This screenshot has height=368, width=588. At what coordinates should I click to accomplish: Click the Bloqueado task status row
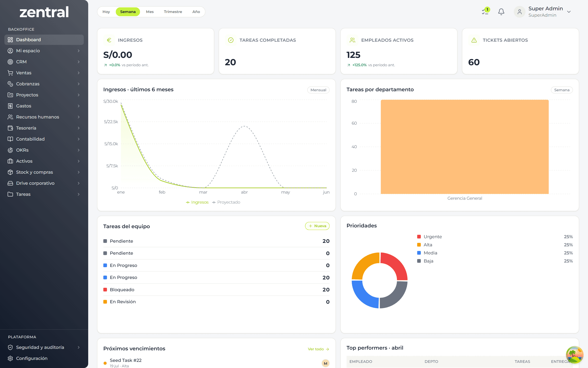pos(216,290)
